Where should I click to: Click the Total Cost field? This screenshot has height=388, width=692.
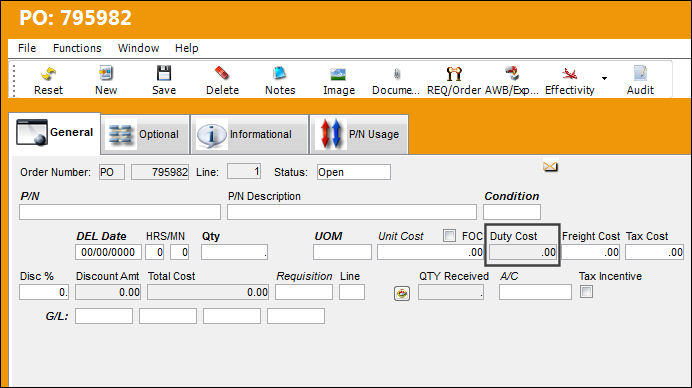[x=208, y=292]
